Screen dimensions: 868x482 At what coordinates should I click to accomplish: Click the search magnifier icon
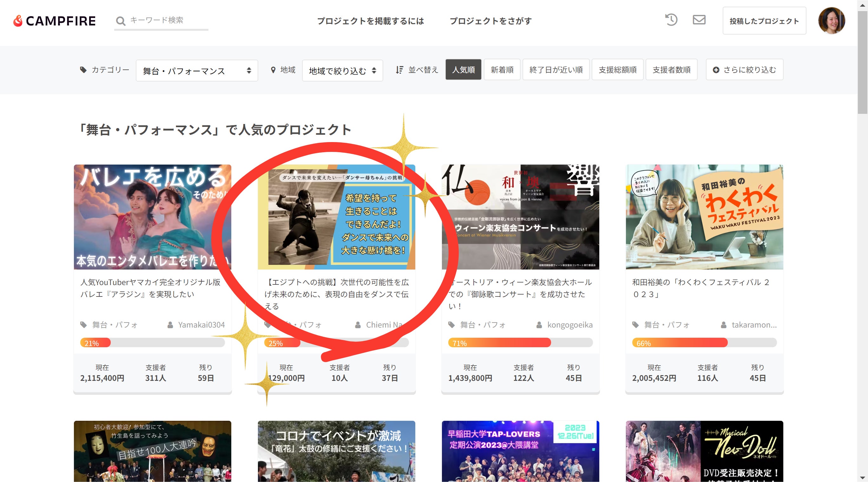pyautogui.click(x=120, y=21)
